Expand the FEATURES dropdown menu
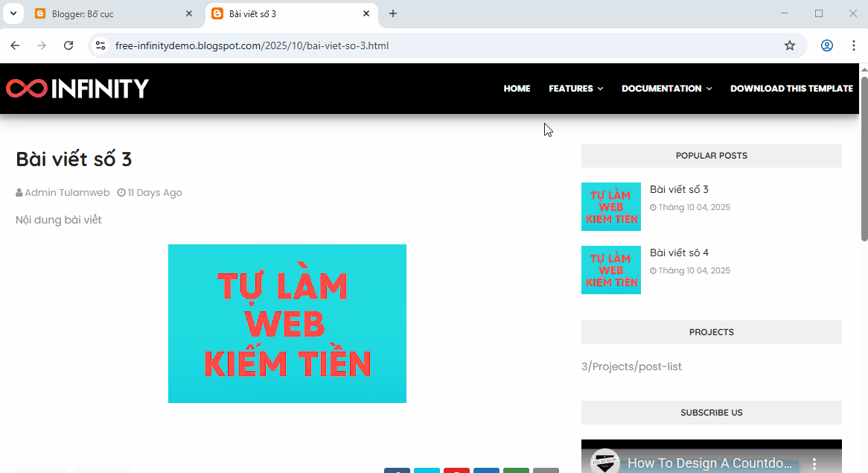The image size is (868, 473). (575, 89)
